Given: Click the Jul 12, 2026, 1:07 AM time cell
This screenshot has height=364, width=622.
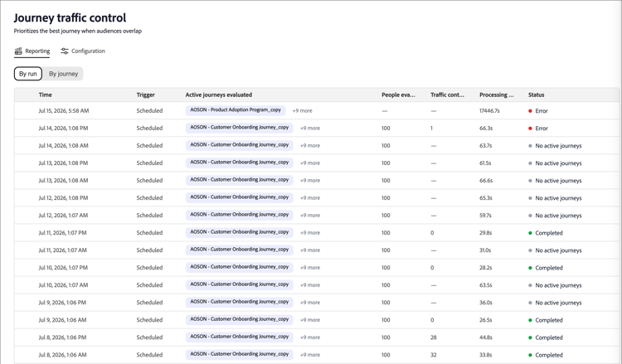Looking at the screenshot, I should (63, 216).
